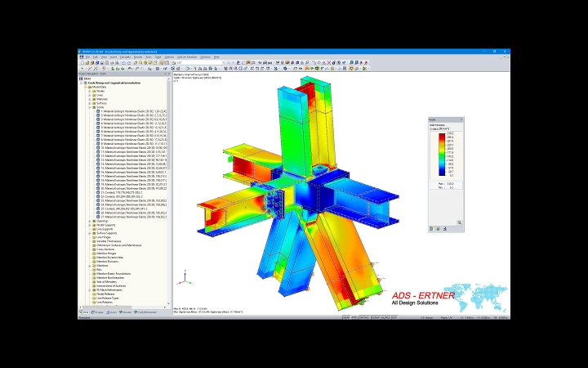Click the New model toolbar icon
Viewport: 588px width, 368px height.
pyautogui.click(x=82, y=63)
